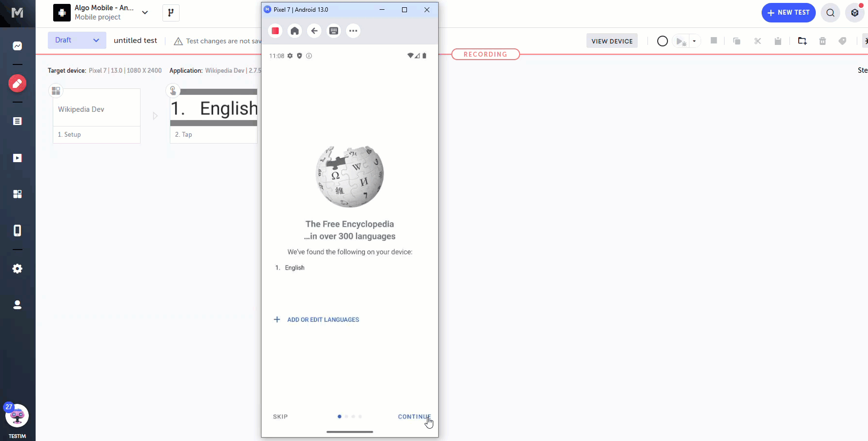The image size is (868, 441).
Task: Open the settings gear in sidebar
Action: (x=18, y=269)
